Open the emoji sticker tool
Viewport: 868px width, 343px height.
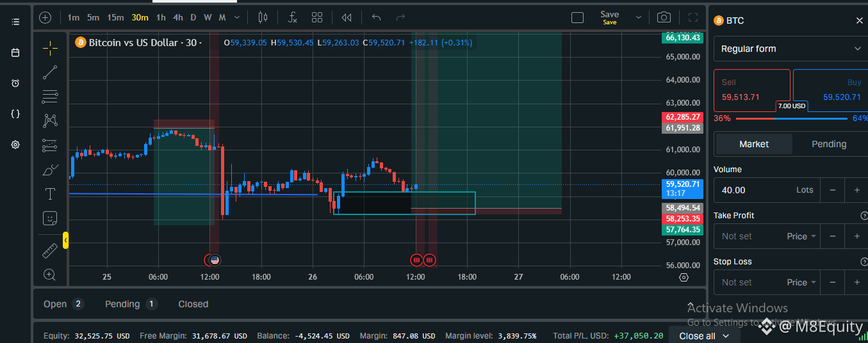click(50, 218)
